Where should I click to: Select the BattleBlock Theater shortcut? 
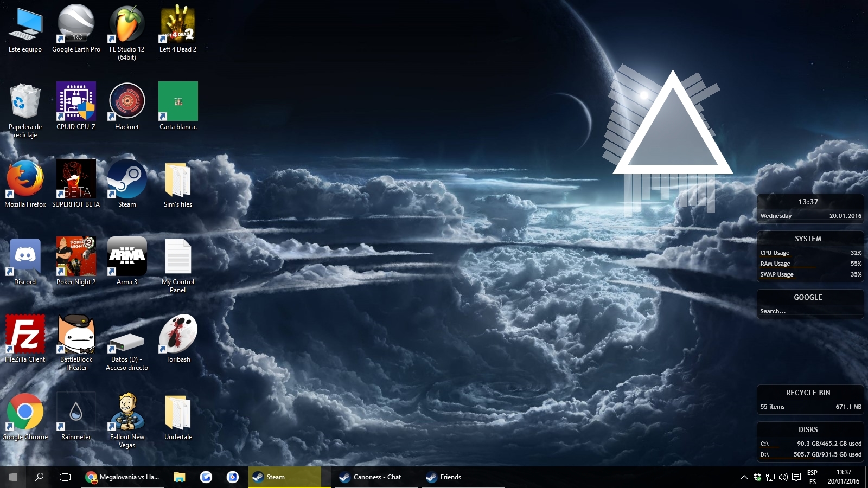(76, 343)
